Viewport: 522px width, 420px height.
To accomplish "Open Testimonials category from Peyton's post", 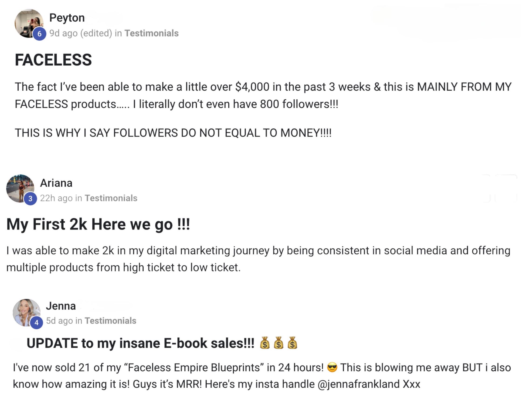I will (x=151, y=33).
